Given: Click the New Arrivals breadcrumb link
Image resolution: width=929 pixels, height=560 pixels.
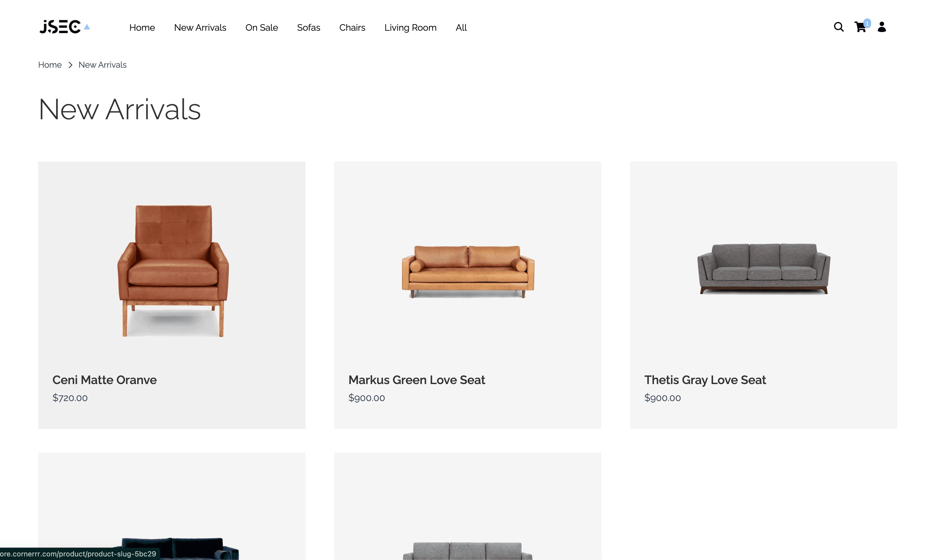Looking at the screenshot, I should [x=103, y=65].
